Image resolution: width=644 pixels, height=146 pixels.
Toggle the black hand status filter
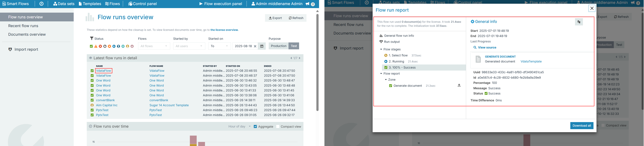click(105, 46)
